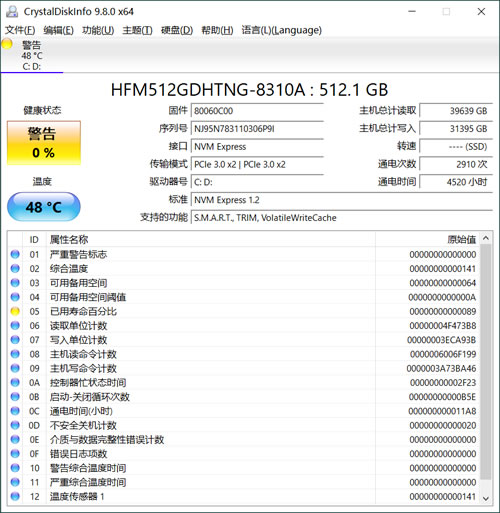The height and width of the screenshot is (513, 500).
Task: Click the attribute list vertical scrollbar thumb
Action: [x=486, y=362]
